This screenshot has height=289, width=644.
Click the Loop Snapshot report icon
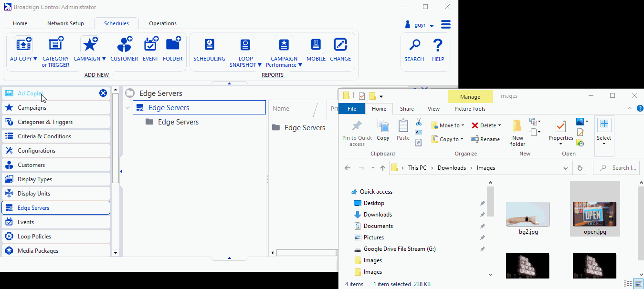(x=245, y=44)
